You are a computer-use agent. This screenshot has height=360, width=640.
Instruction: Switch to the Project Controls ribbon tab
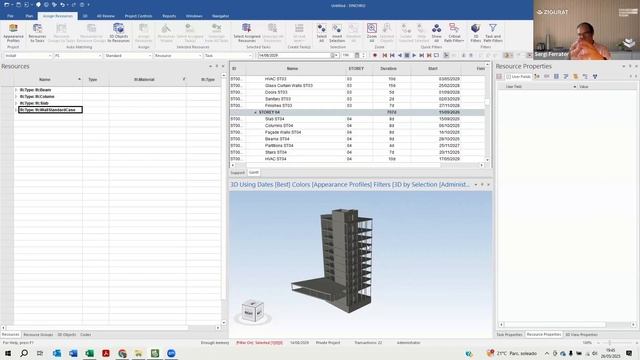[x=138, y=16]
